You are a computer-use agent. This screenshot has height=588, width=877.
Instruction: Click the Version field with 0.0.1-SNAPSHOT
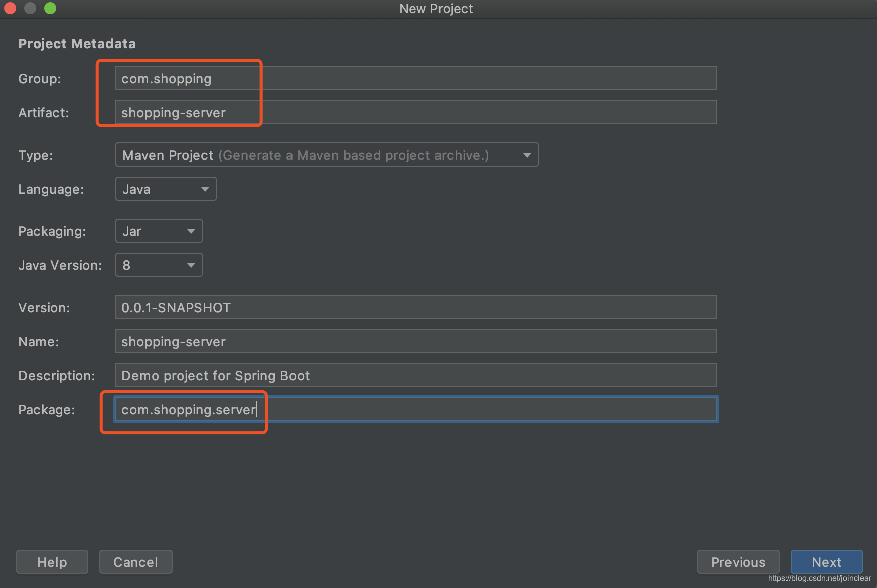tap(416, 307)
